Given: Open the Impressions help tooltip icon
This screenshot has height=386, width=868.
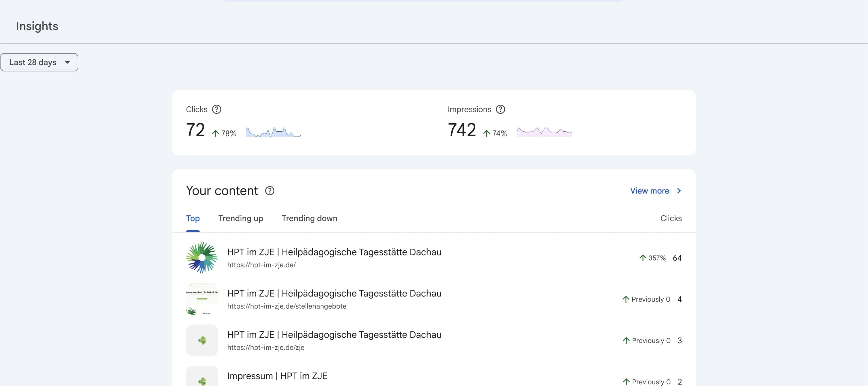Looking at the screenshot, I should [500, 109].
